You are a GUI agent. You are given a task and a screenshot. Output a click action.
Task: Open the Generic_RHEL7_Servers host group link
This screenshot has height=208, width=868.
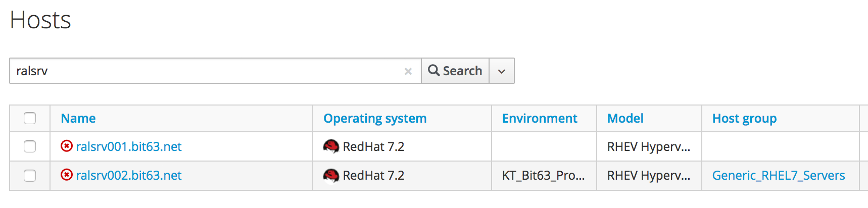pos(778,175)
